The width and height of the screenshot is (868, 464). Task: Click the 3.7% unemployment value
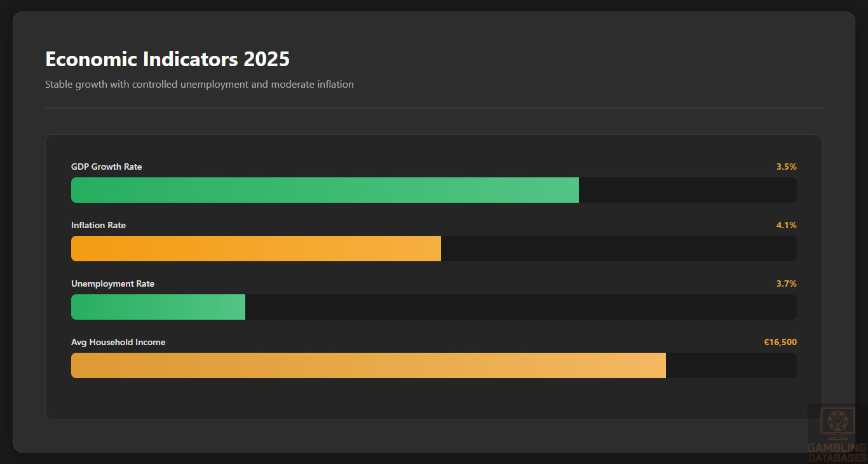[x=786, y=284]
